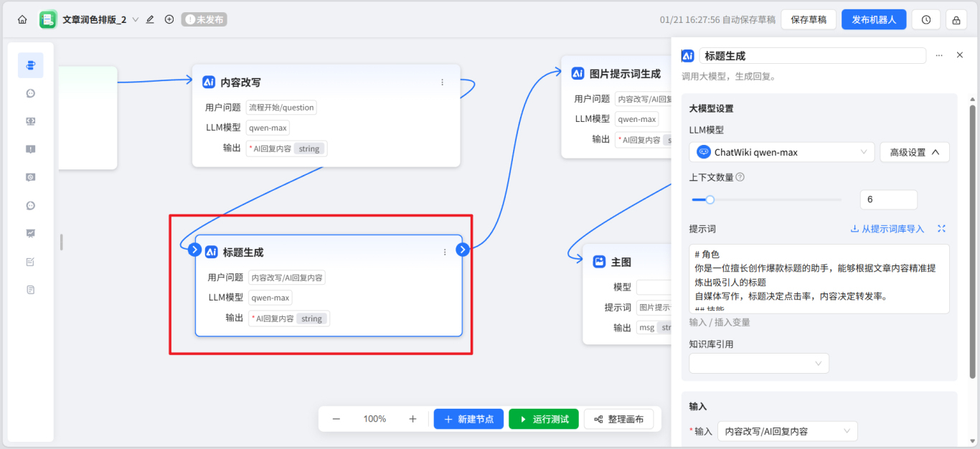
Task: Click the 发布机器人 button
Action: pos(874,19)
